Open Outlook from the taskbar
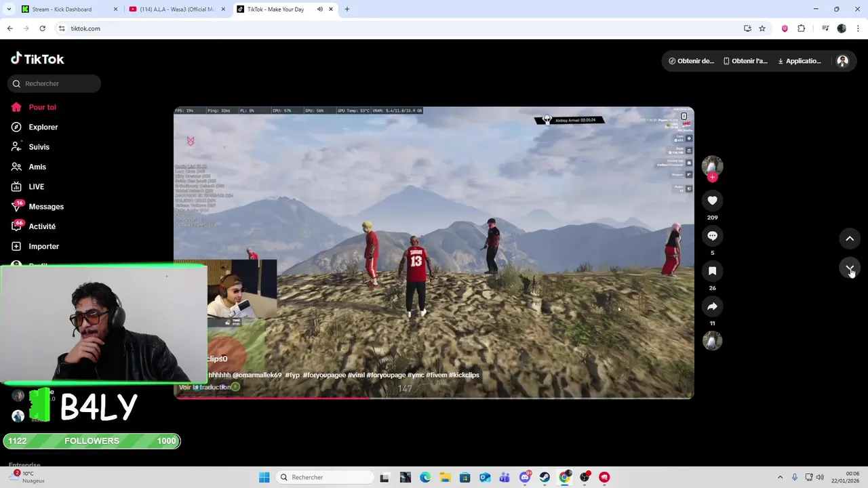Image resolution: width=868 pixels, height=488 pixels. coord(485,477)
